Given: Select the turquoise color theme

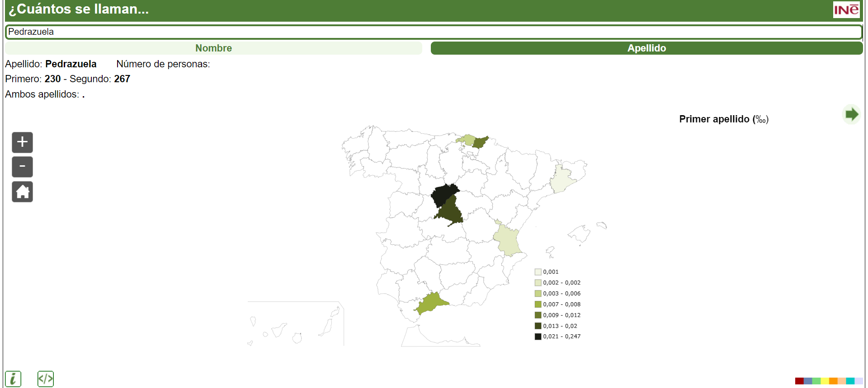Looking at the screenshot, I should click(850, 381).
